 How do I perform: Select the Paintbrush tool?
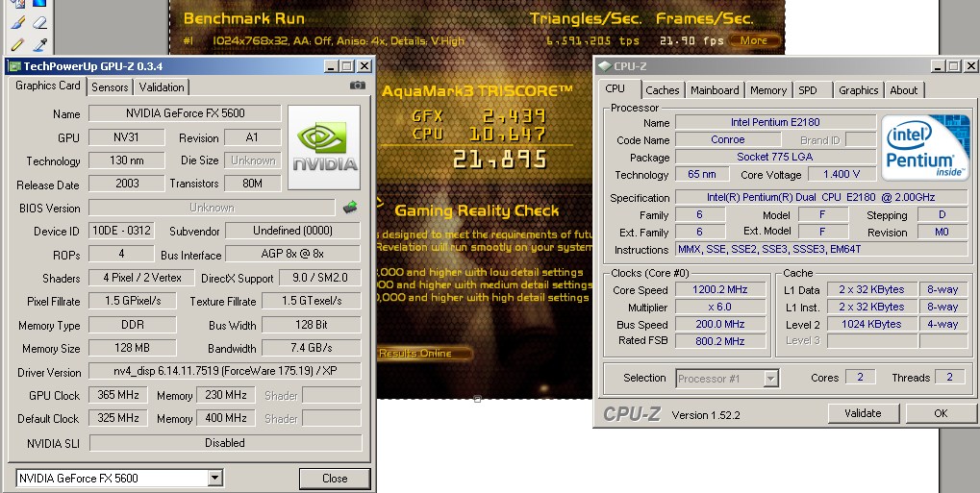17,23
